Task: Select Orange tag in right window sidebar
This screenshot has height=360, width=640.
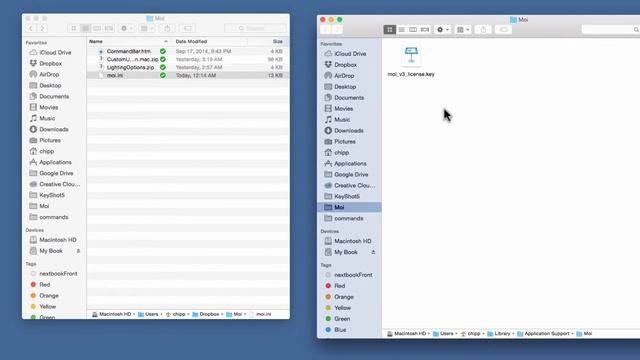Action: point(344,297)
